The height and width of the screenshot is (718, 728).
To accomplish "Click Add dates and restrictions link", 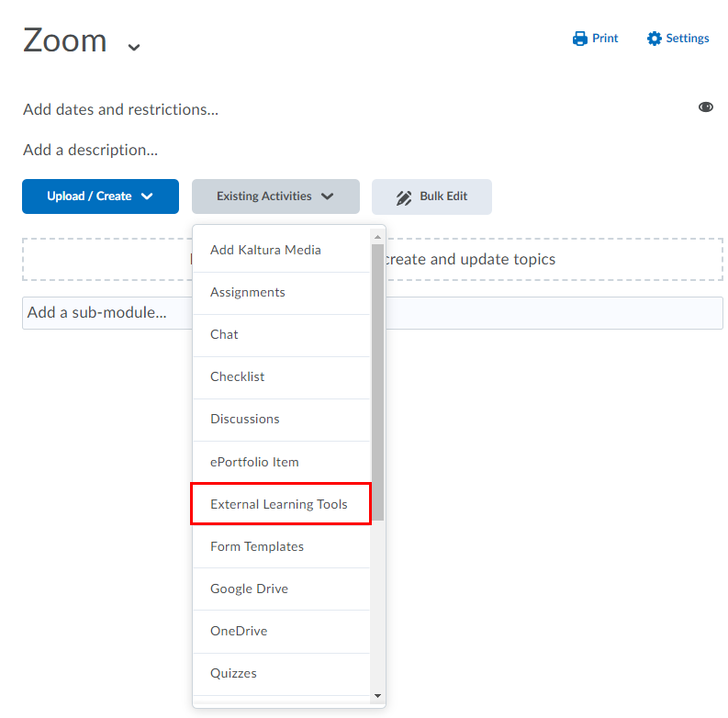I will (120, 109).
